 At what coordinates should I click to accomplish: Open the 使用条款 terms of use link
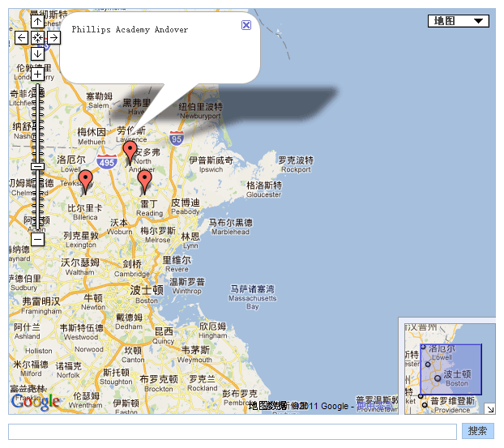[x=375, y=406]
